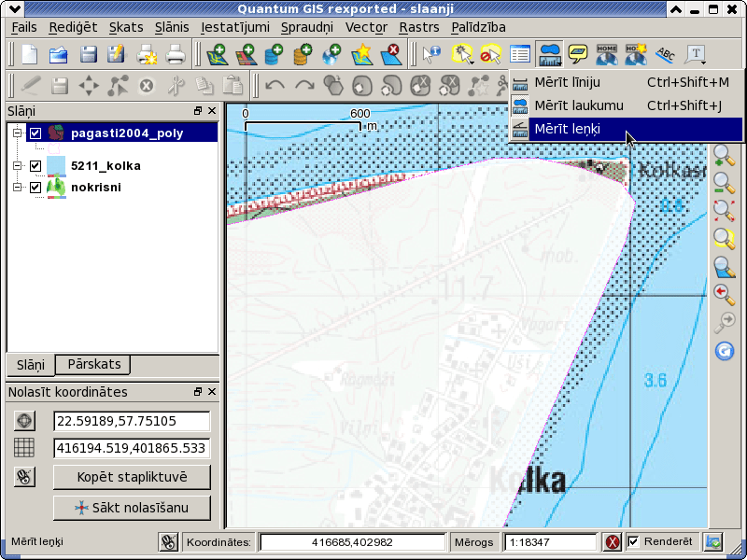Toggle nokrisni layer visibility checkbox
Viewport: 747px width, 560px height.
[35, 188]
